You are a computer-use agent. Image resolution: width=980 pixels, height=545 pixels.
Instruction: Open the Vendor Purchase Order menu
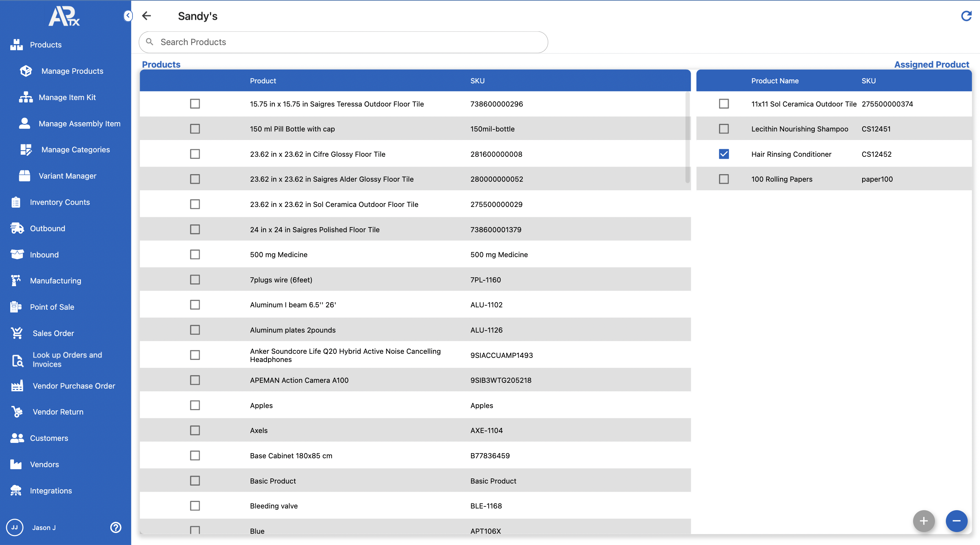(x=74, y=386)
